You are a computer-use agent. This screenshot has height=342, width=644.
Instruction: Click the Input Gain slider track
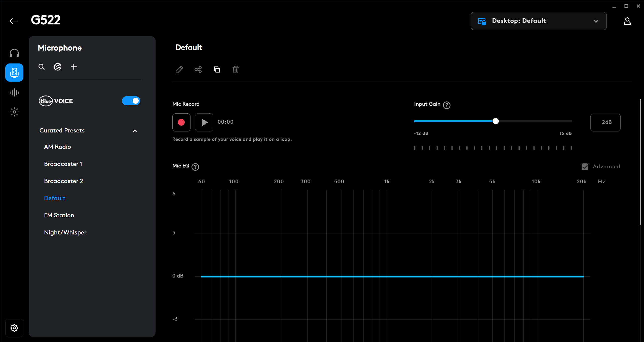tap(534, 121)
